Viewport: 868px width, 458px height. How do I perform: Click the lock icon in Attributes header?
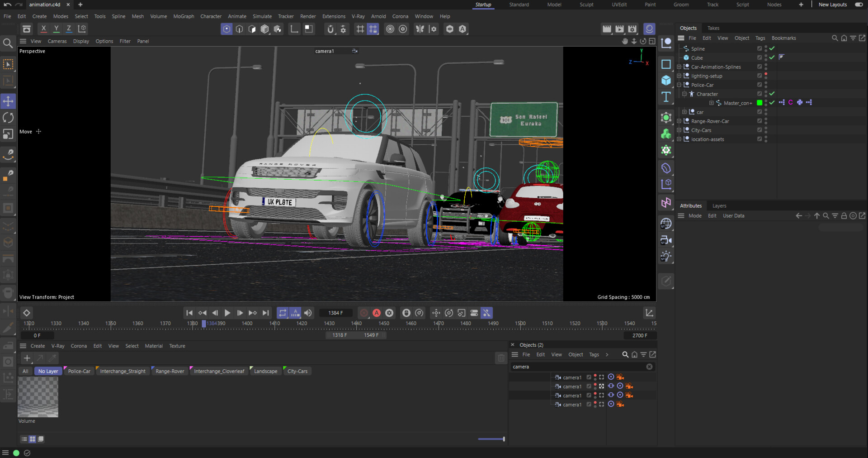click(844, 216)
